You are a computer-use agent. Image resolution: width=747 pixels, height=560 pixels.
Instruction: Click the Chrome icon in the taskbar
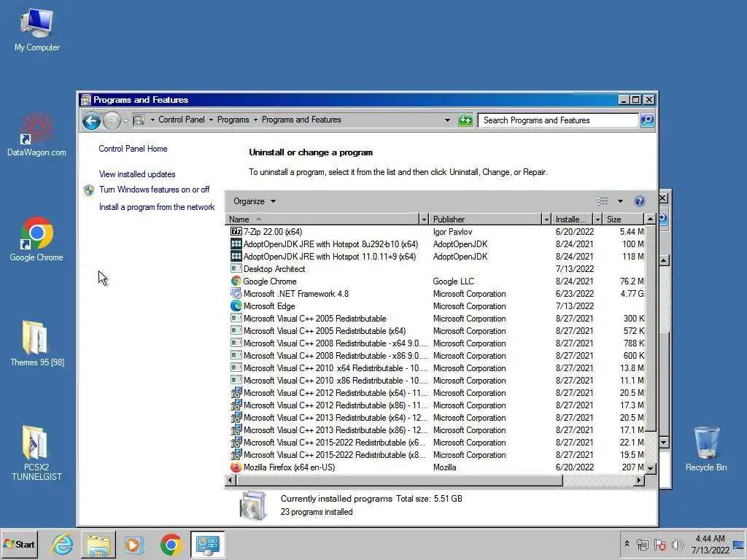pos(171,544)
